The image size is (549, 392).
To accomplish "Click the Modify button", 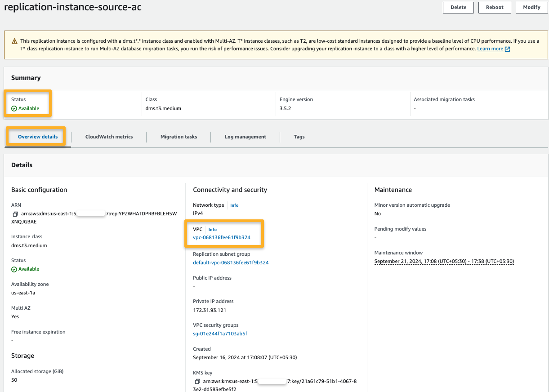I will [531, 7].
